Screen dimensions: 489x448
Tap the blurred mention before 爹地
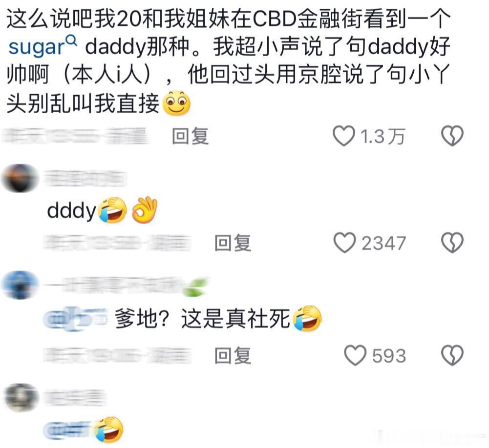tap(76, 318)
